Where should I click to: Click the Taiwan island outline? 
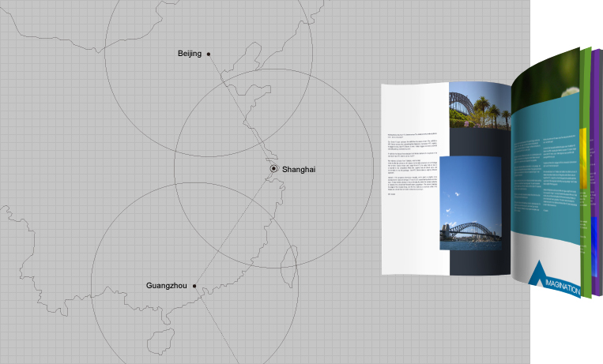pyautogui.click(x=289, y=267)
